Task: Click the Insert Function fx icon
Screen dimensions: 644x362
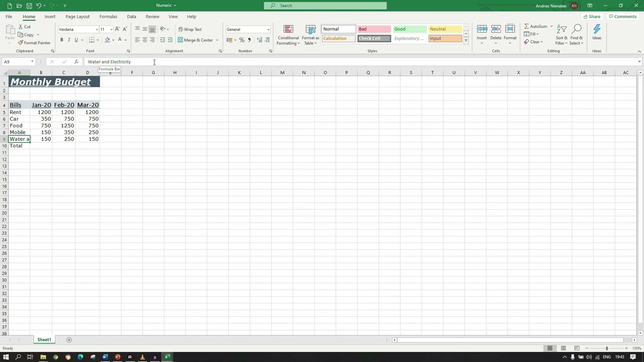Action: pyautogui.click(x=76, y=62)
